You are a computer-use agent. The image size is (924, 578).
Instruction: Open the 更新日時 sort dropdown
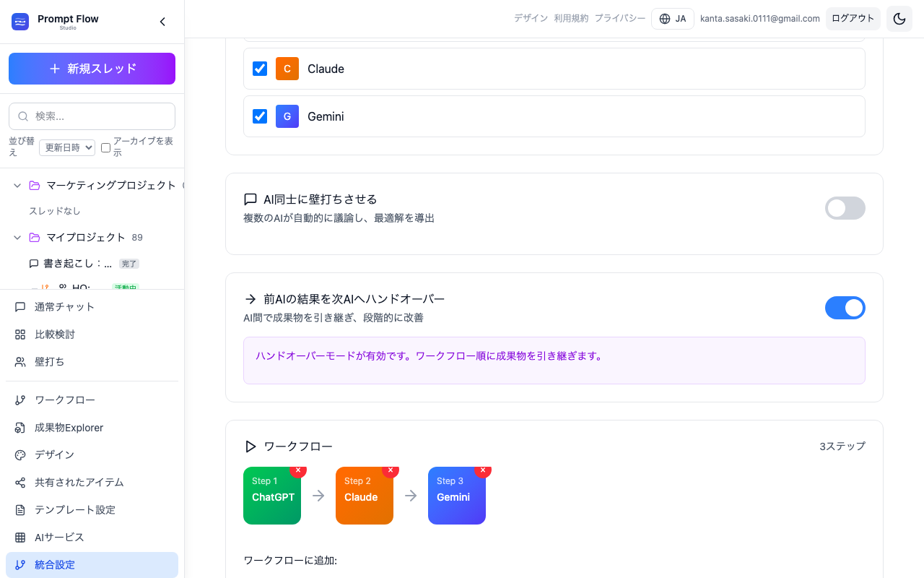(67, 147)
